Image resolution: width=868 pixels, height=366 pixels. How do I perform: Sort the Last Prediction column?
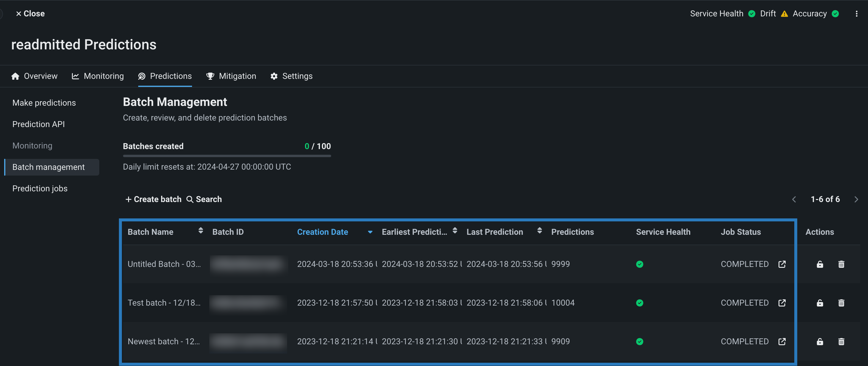pyautogui.click(x=539, y=231)
